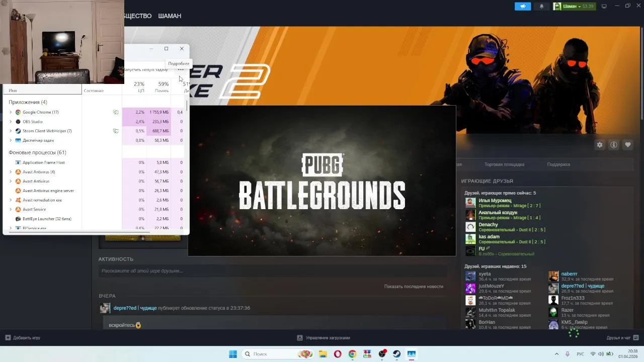This screenshot has height=362, width=644.
Task: Expand OBS Studio process row
Action: click(x=11, y=122)
